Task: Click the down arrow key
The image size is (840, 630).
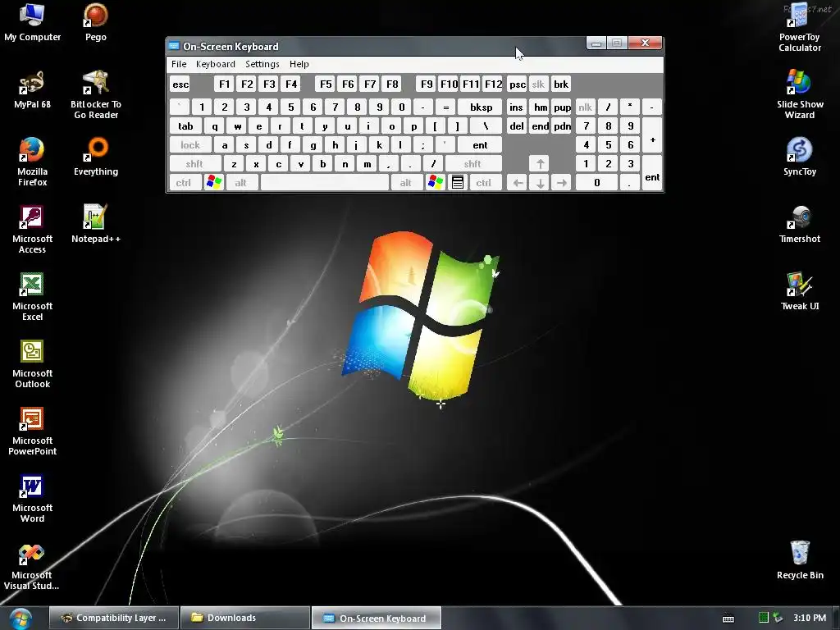Action: pyautogui.click(x=540, y=182)
